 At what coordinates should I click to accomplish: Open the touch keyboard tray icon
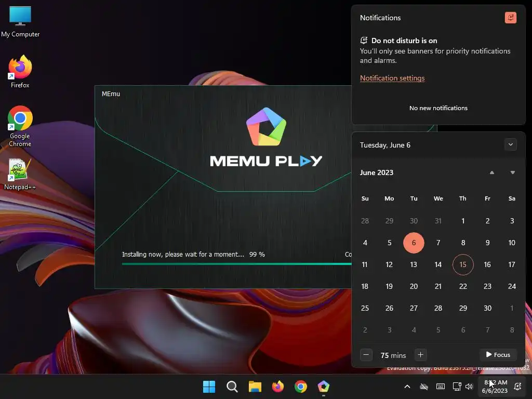(441, 387)
